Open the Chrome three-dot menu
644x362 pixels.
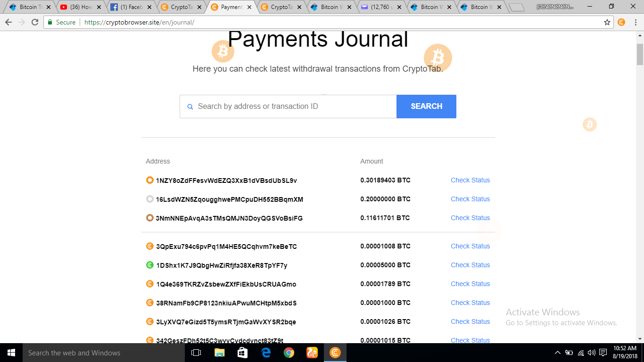635,22
